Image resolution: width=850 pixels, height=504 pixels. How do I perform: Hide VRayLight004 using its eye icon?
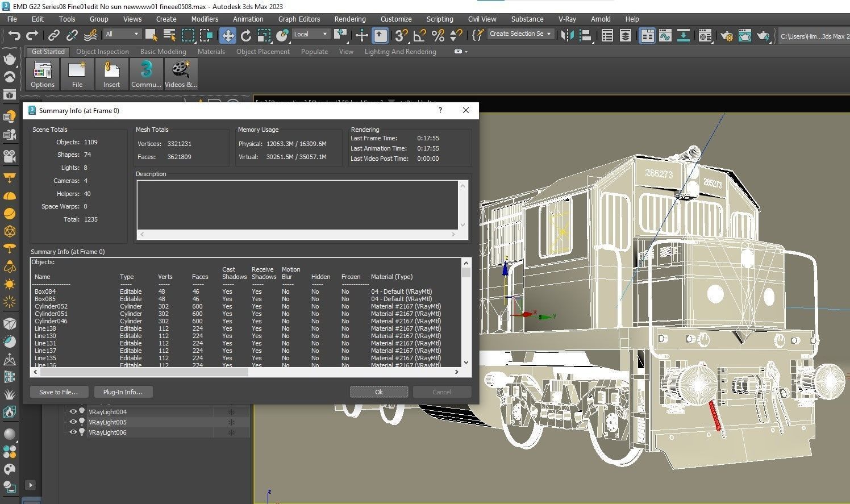click(73, 412)
